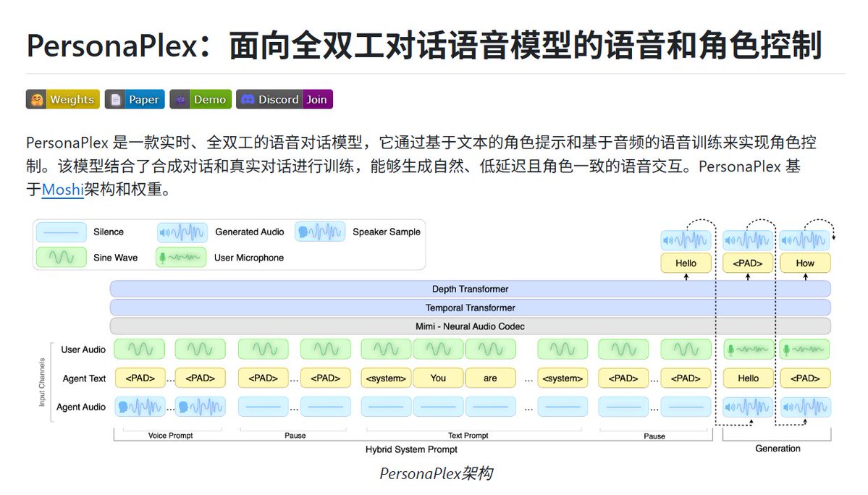
Task: Click the 'User Audio' row label
Action: pos(83,350)
